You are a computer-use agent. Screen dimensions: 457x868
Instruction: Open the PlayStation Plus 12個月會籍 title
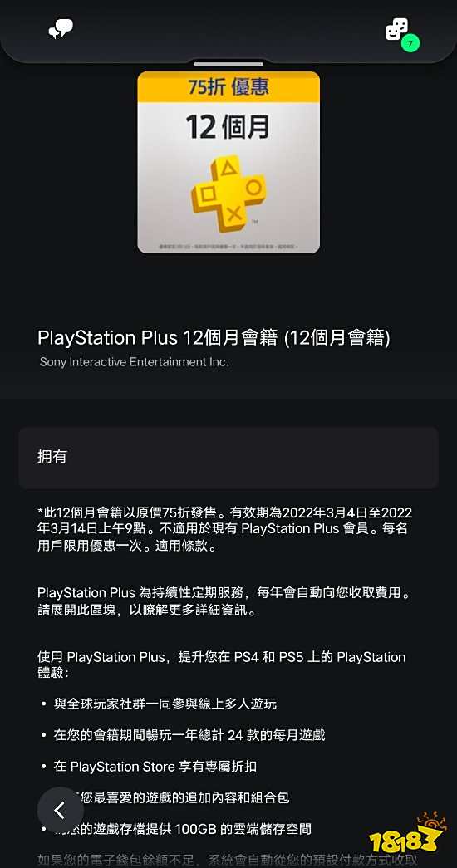pyautogui.click(x=214, y=338)
